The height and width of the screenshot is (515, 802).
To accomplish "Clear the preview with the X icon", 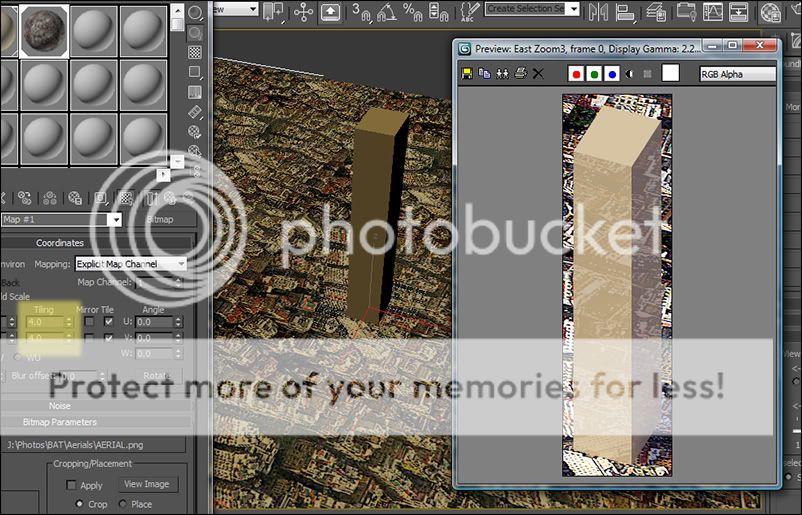I will (538, 74).
